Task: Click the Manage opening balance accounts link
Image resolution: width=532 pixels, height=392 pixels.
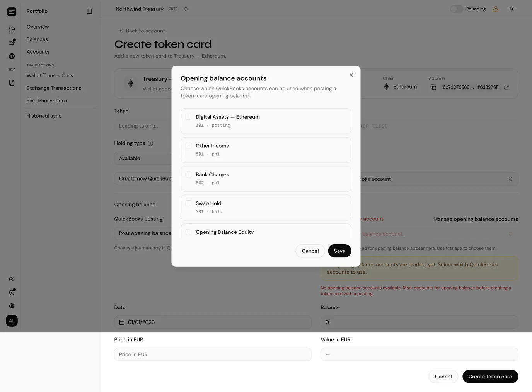Action: click(476, 219)
